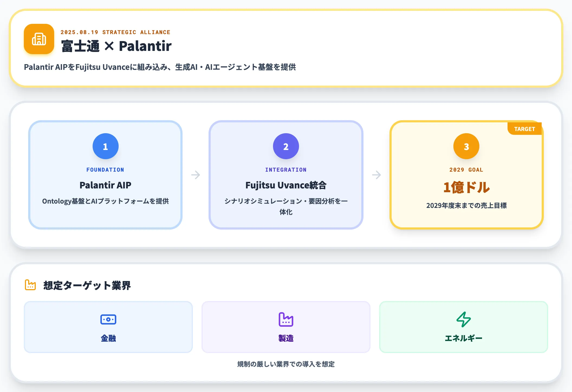Click the orange building icon in header
The image size is (572, 392).
pos(39,39)
